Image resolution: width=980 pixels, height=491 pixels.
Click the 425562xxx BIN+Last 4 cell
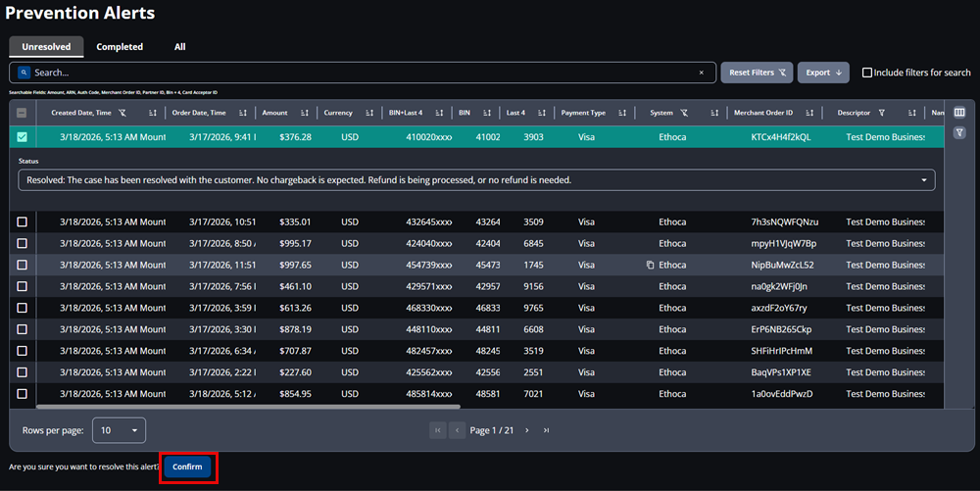pos(429,372)
